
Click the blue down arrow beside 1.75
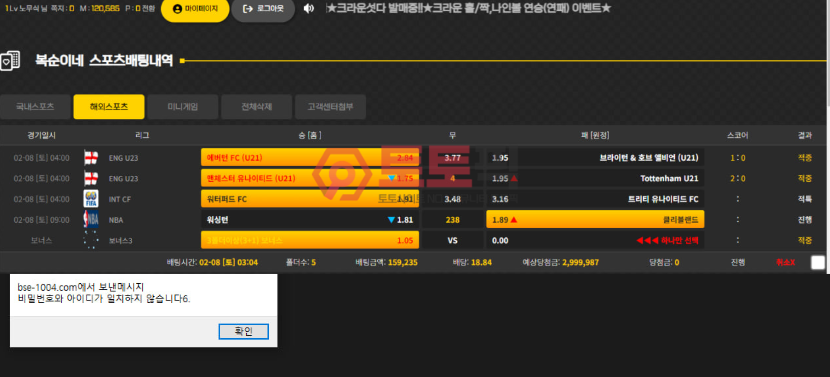[391, 178]
